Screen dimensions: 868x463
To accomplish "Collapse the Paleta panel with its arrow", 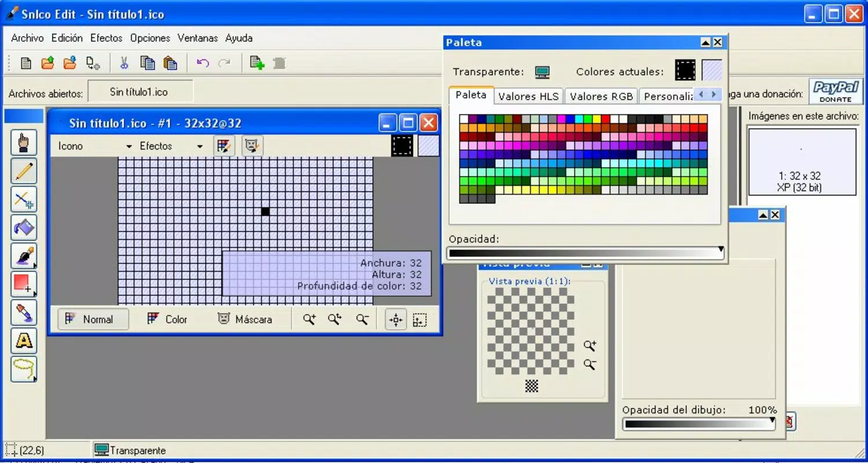I will [x=706, y=42].
